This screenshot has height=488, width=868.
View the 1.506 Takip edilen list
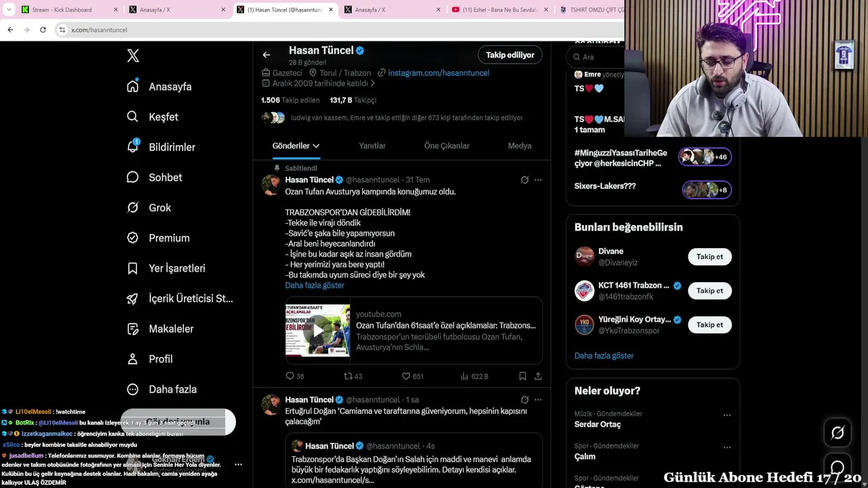tap(290, 100)
